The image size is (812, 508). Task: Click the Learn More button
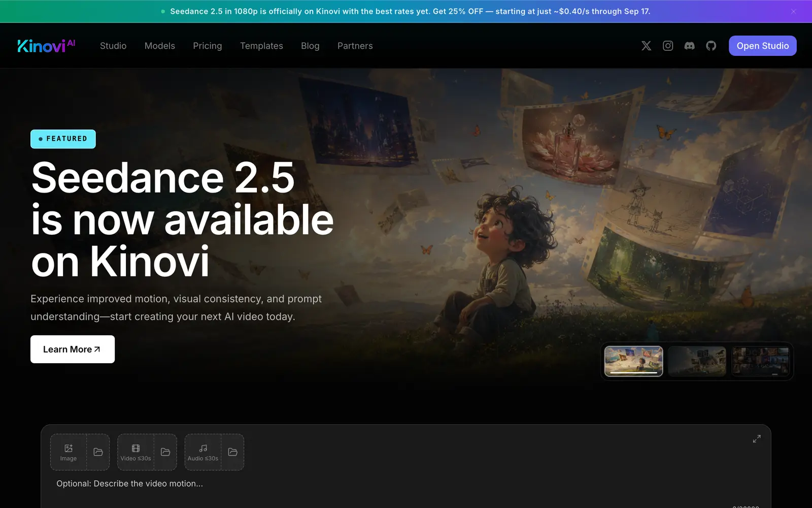pyautogui.click(x=73, y=349)
